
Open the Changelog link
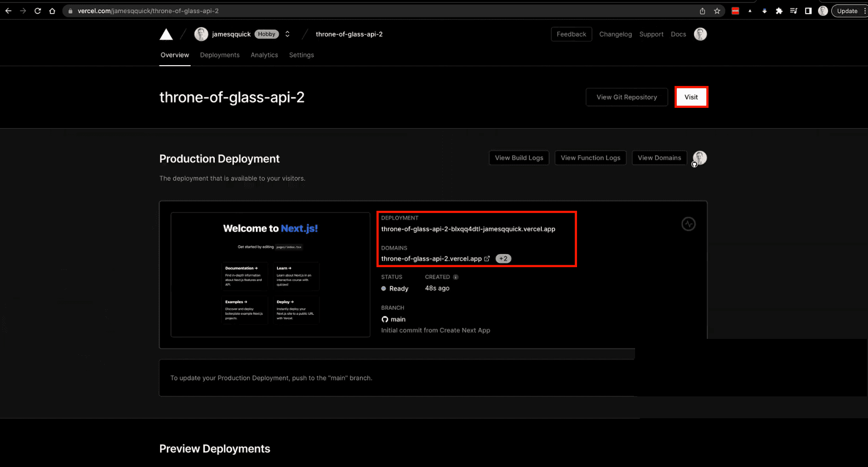tap(615, 34)
